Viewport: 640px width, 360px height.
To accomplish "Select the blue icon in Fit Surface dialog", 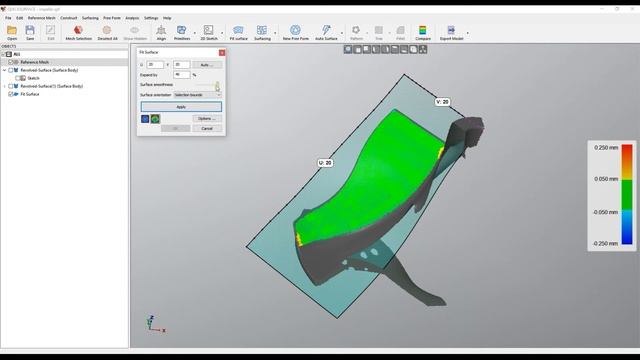I will 145,119.
